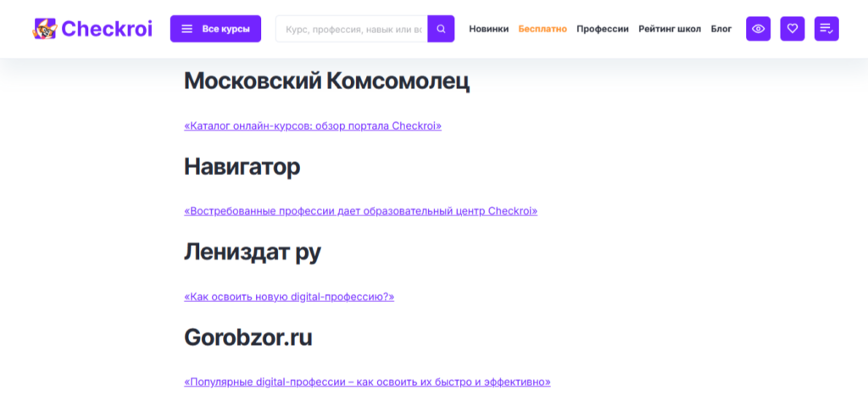Open viewed courses eye icon
This screenshot has height=396, width=868.
[x=758, y=29]
